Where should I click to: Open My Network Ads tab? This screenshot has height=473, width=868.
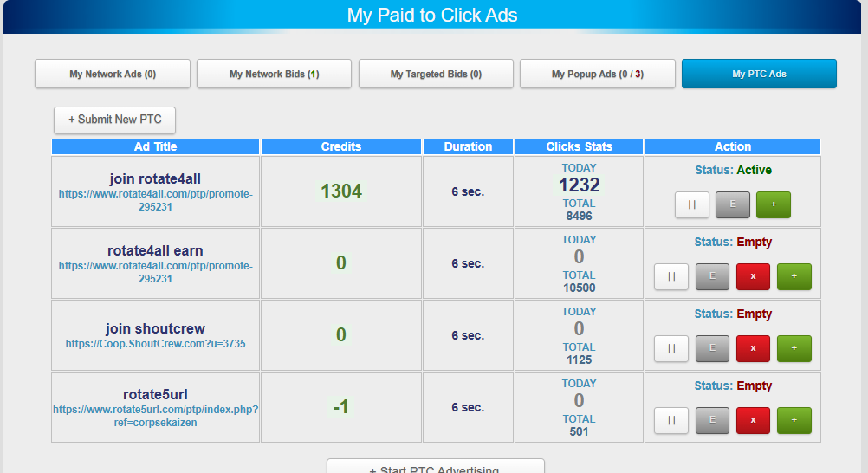(x=113, y=74)
